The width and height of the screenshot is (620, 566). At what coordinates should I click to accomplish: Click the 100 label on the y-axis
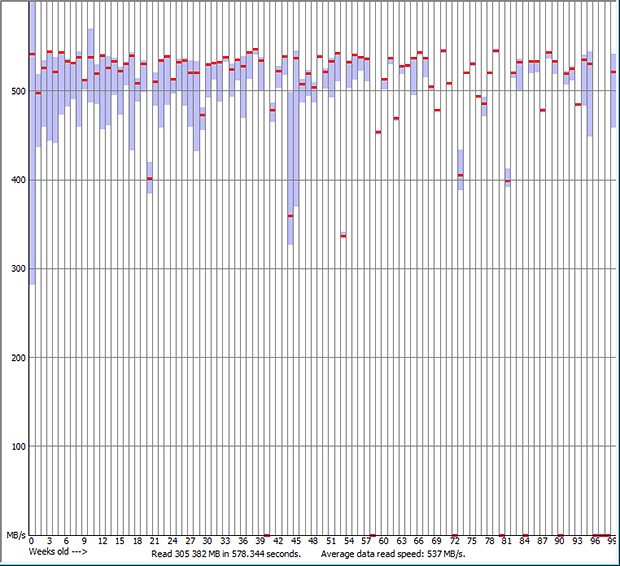click(x=17, y=447)
